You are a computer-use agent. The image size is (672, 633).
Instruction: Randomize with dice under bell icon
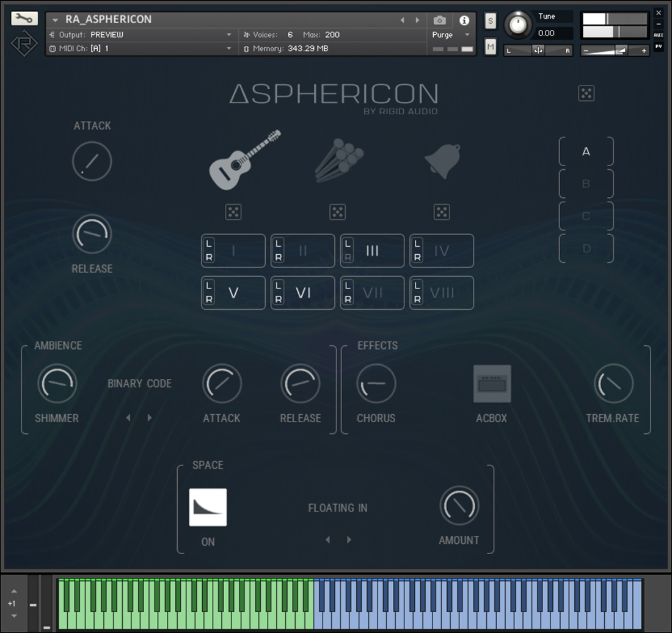[x=442, y=212]
